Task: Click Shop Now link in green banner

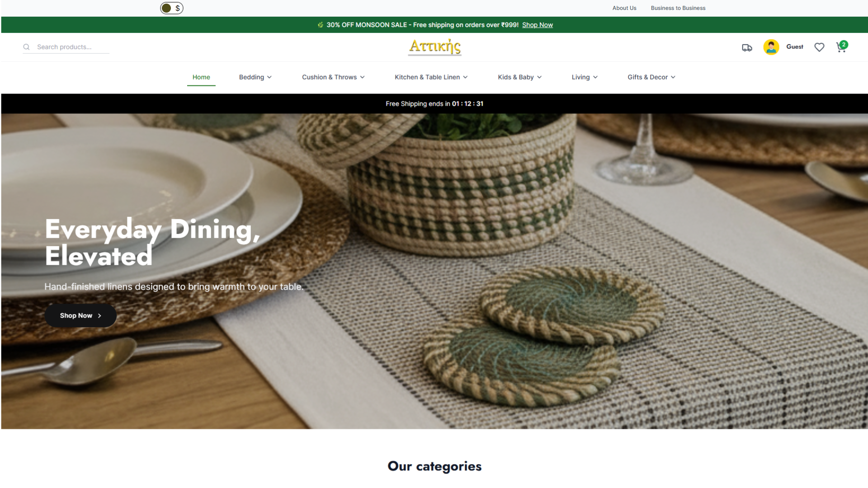Action: click(537, 25)
